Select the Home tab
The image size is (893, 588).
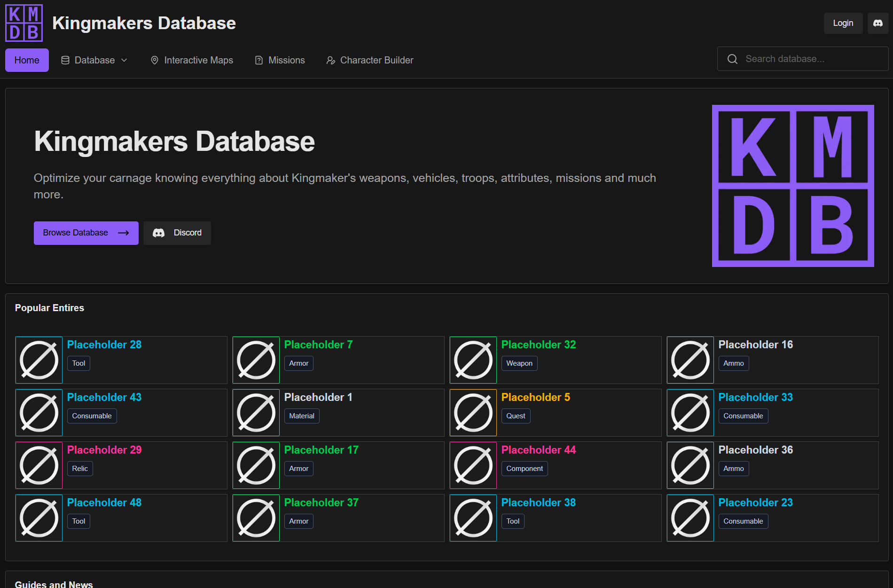pos(27,60)
